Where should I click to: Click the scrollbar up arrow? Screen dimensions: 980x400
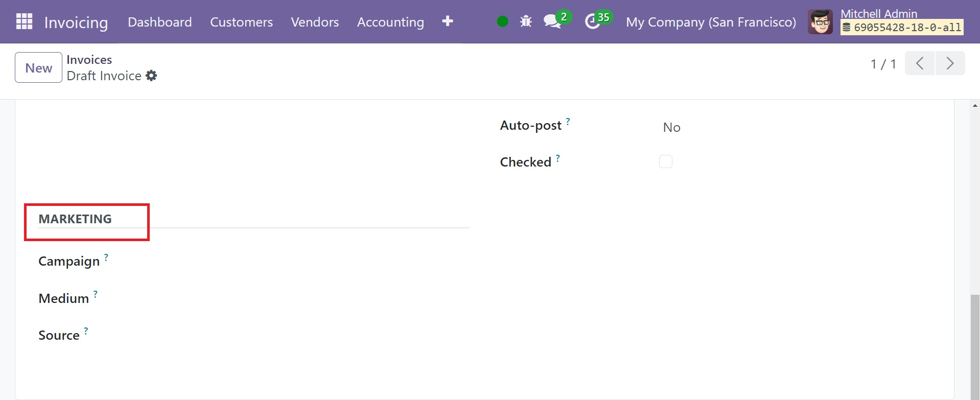click(x=975, y=105)
